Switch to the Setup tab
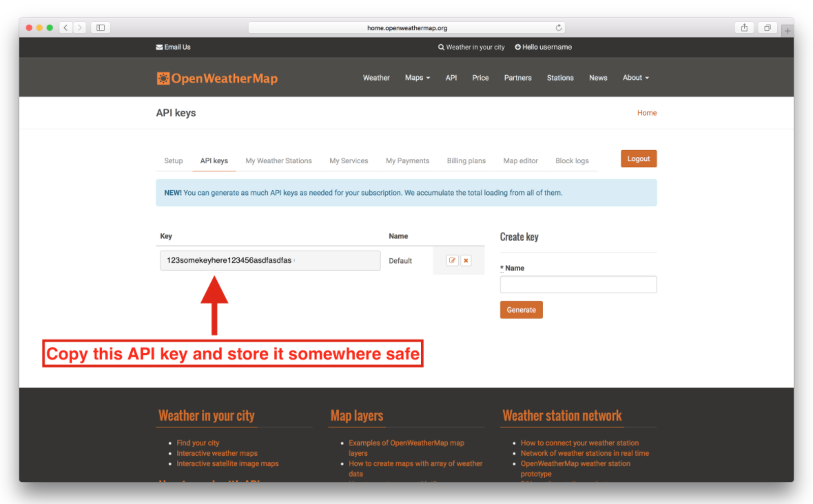Viewport: 813px width, 504px height. point(173,160)
